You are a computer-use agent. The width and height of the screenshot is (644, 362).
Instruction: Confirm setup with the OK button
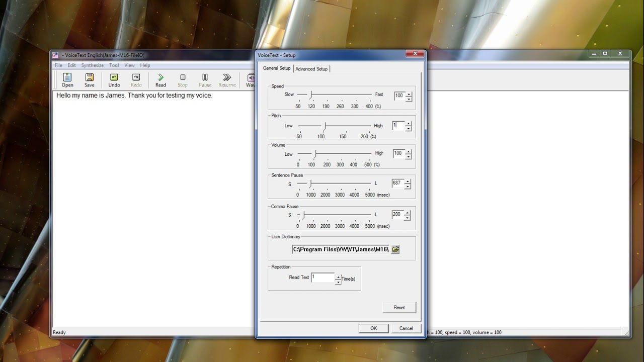pos(374,328)
